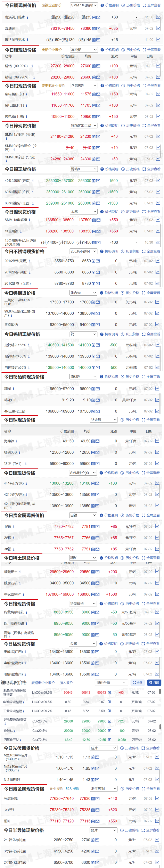Click envelope icon in 441#硅(华东) row
This screenshot has height=868, width=164.
tap(98, 483)
